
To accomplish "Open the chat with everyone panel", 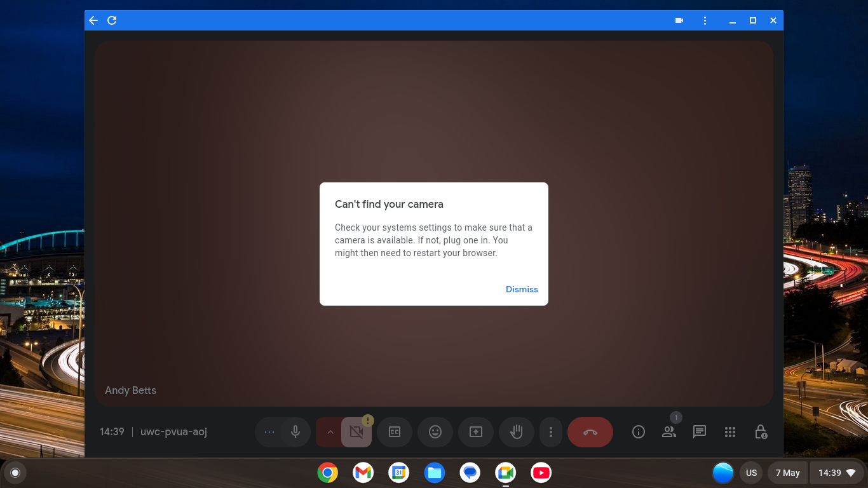I will click(x=700, y=432).
